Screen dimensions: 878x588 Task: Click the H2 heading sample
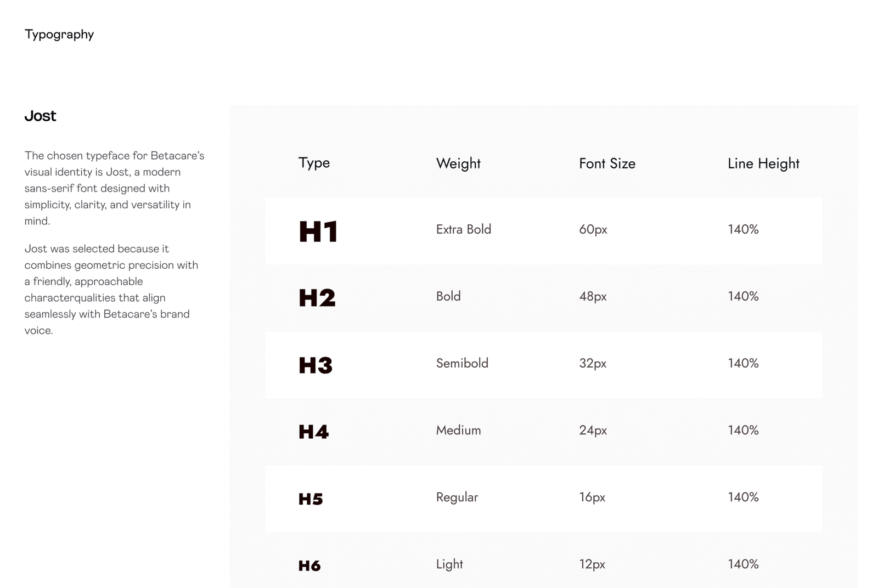[317, 298]
